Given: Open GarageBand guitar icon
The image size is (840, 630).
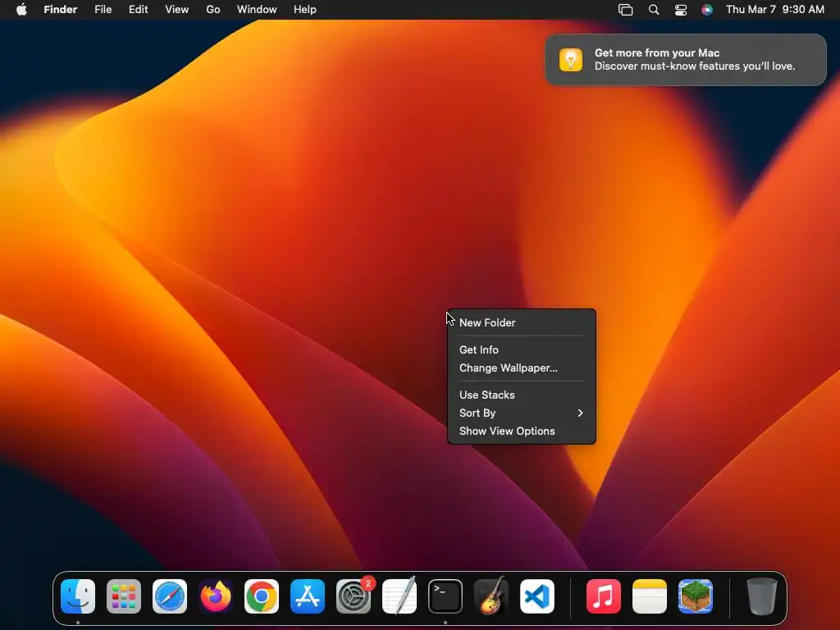Looking at the screenshot, I should pyautogui.click(x=491, y=596).
